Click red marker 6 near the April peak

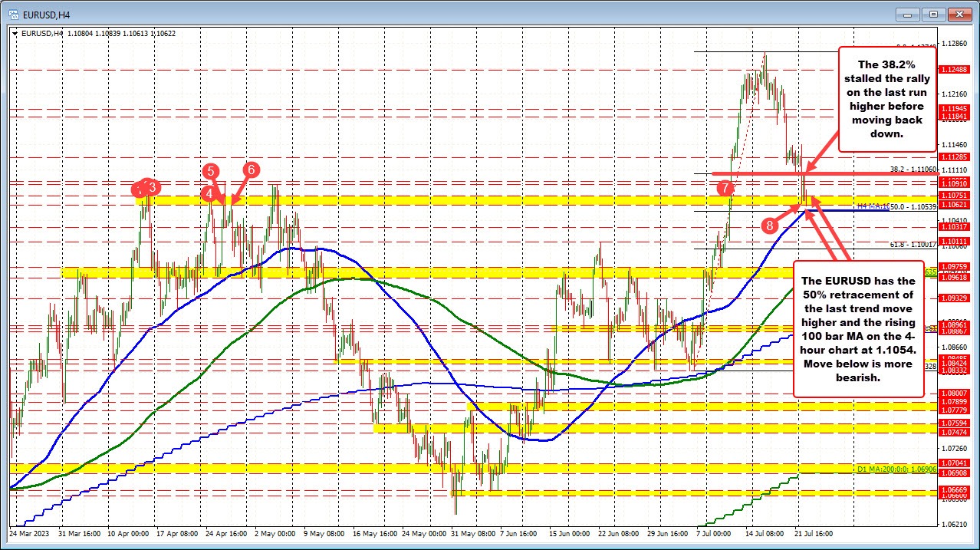pyautogui.click(x=251, y=170)
